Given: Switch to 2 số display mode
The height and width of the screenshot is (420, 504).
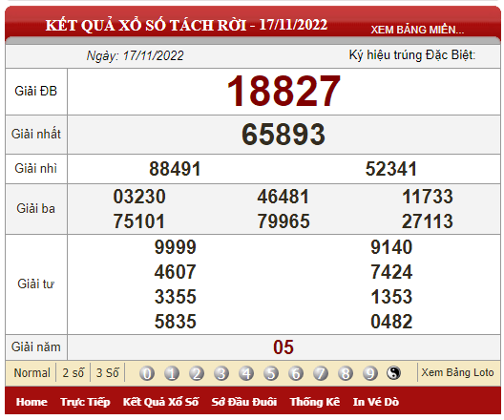Looking at the screenshot, I should coord(73,373).
